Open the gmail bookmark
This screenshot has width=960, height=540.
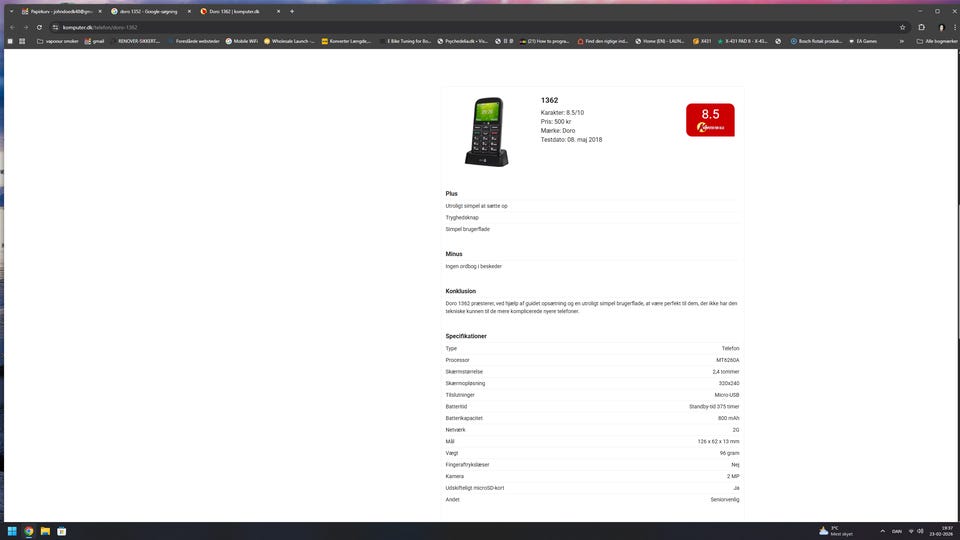[x=94, y=42]
